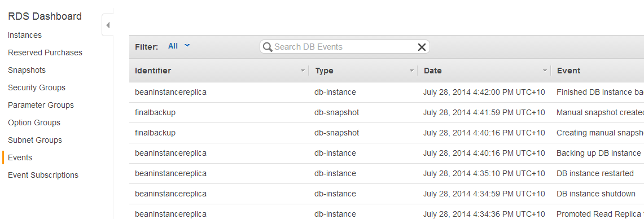
Task: Select Option Groups in sidebar
Action: click(x=34, y=122)
